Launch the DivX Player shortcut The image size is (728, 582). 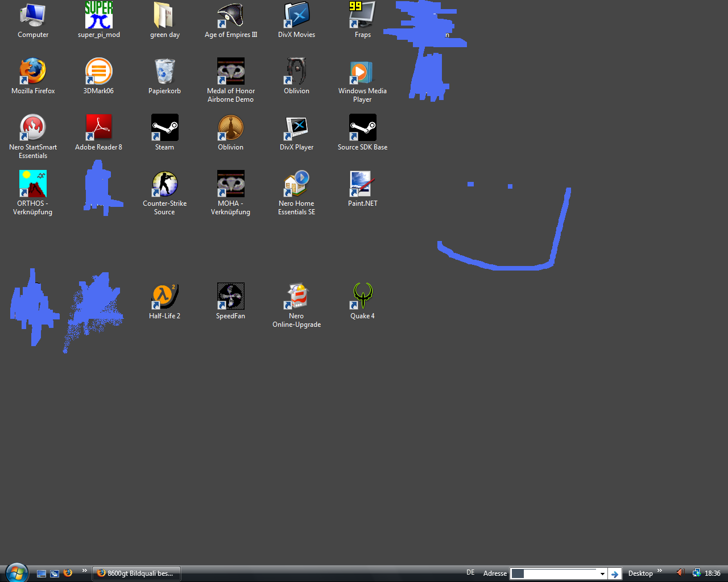296,132
